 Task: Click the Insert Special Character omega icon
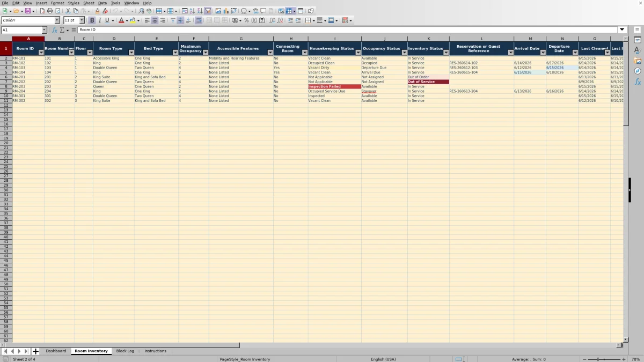coord(244,11)
